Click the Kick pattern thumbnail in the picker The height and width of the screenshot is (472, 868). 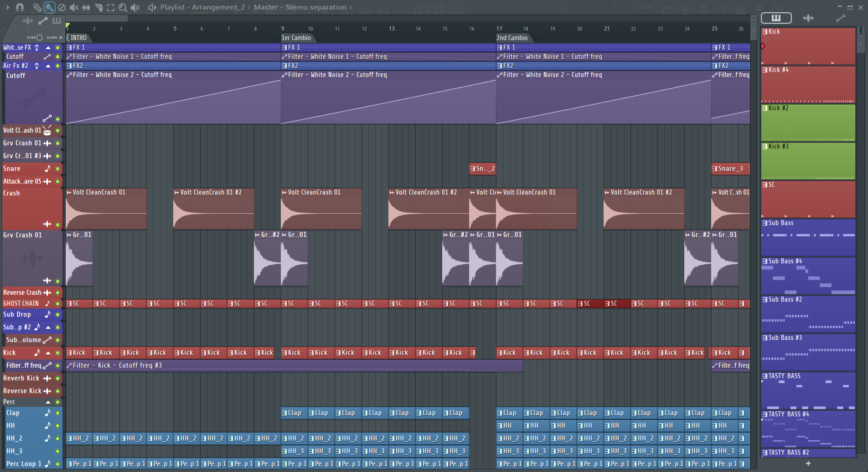pyautogui.click(x=808, y=46)
